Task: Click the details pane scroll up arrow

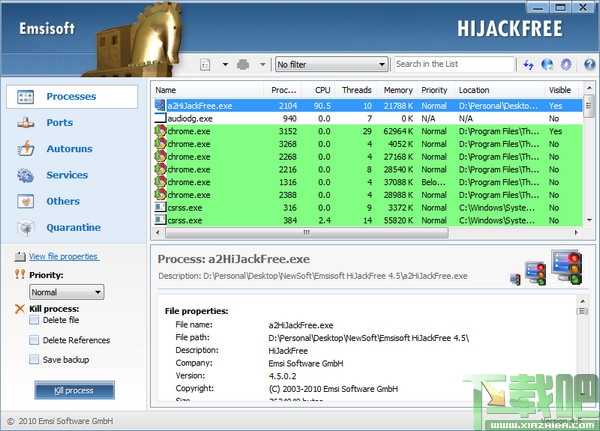Action: coord(582,302)
